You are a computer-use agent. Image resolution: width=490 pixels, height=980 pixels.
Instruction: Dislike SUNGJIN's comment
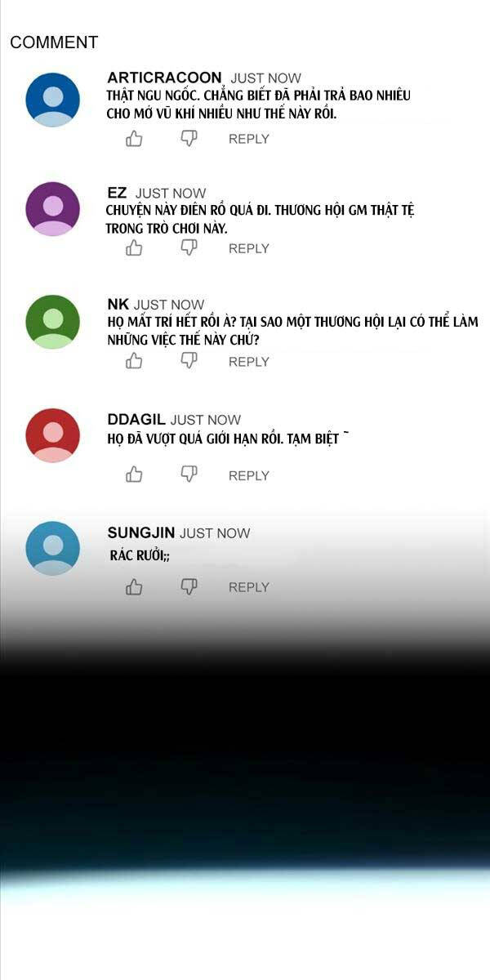click(189, 586)
